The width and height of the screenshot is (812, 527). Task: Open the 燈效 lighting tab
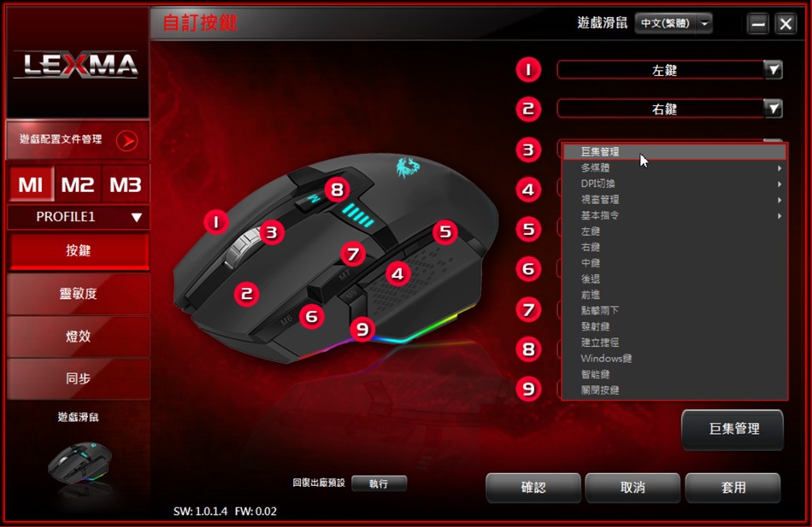pyautogui.click(x=78, y=337)
